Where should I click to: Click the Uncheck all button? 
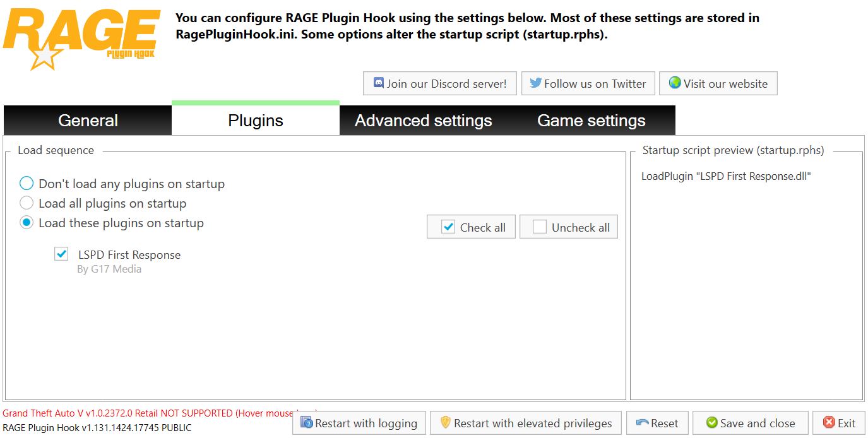[569, 227]
